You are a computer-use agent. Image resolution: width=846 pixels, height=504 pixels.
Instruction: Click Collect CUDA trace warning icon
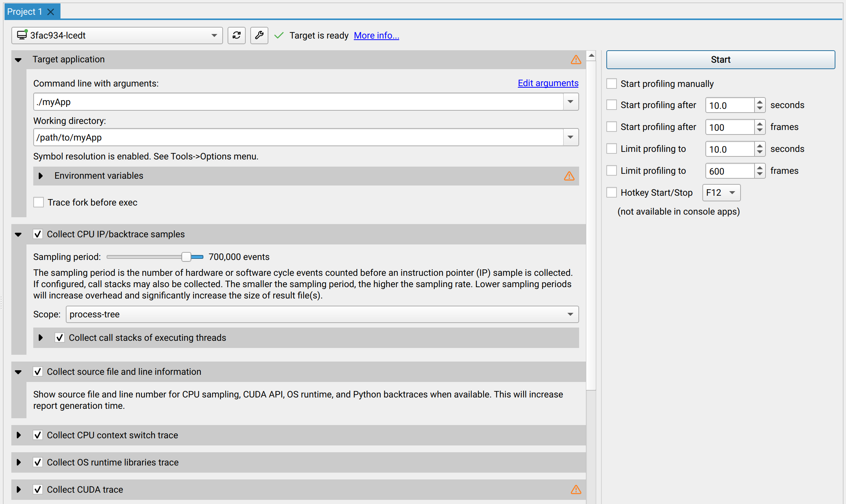click(x=576, y=490)
